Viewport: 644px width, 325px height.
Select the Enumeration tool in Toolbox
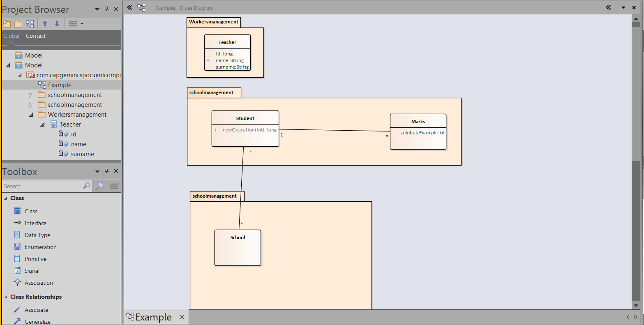coord(40,247)
